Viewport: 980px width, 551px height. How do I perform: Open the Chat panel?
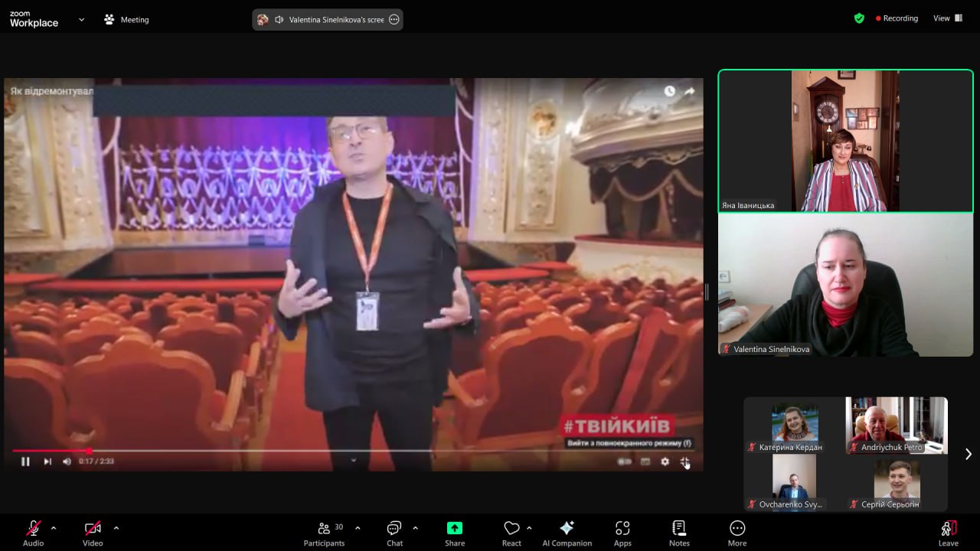tap(394, 533)
